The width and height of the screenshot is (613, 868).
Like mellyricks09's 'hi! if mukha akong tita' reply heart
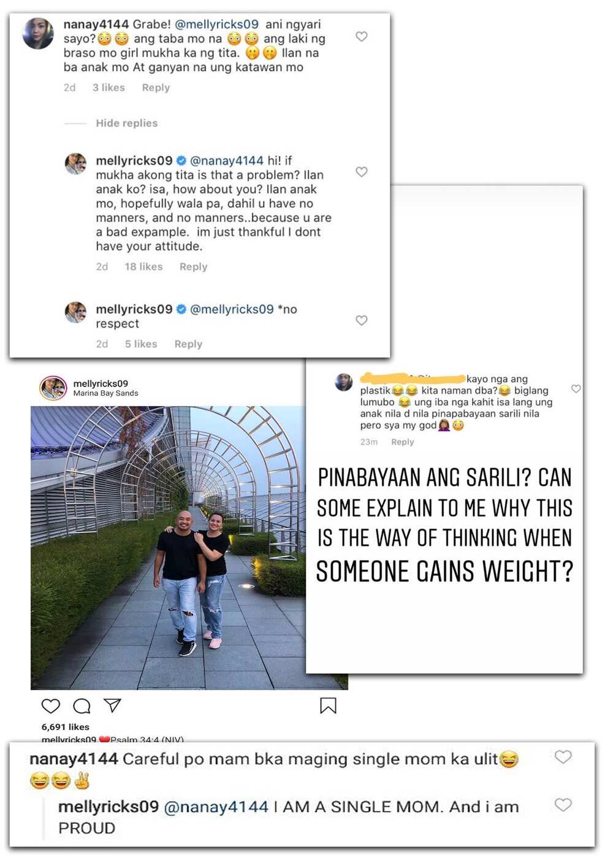coord(362,172)
